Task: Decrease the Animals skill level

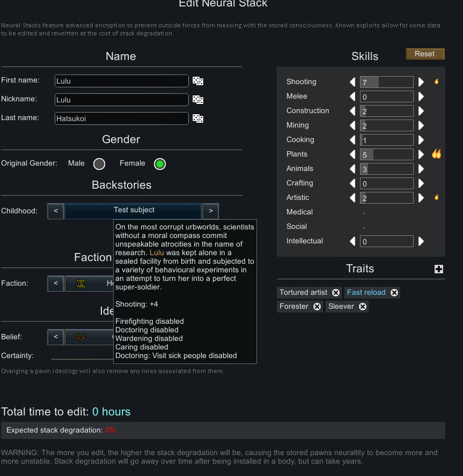Action: tap(352, 169)
